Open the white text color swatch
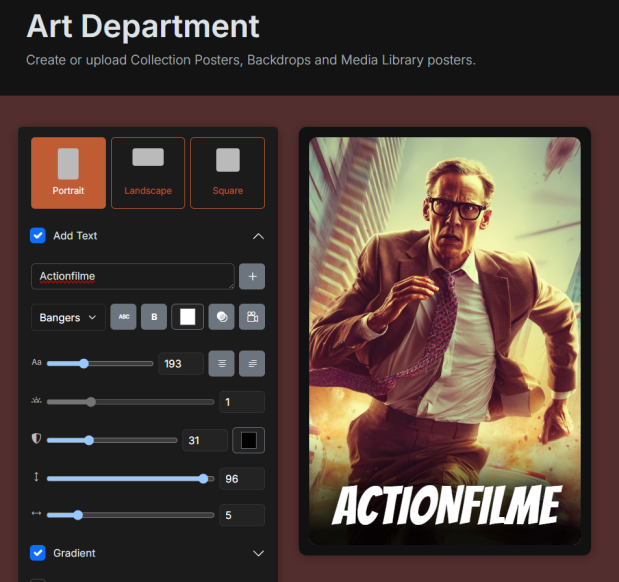The width and height of the screenshot is (619, 582). pyautogui.click(x=186, y=317)
